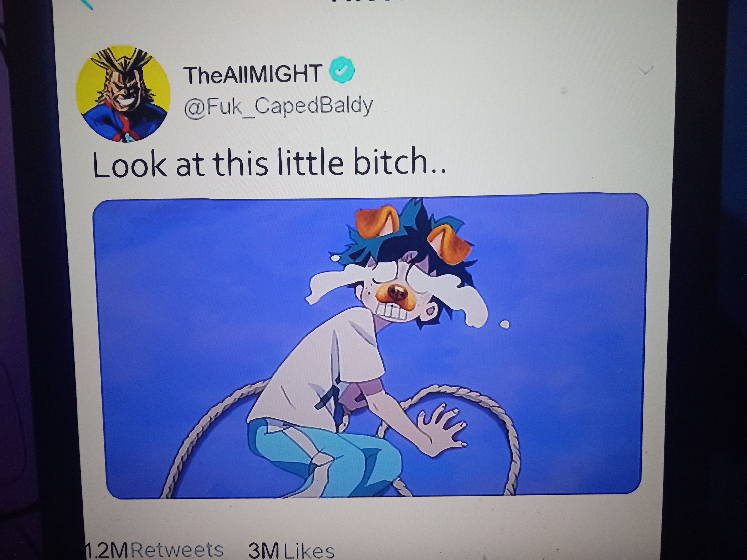The height and width of the screenshot is (560, 747).
Task: Expand the tweet options chevron
Action: click(x=646, y=70)
